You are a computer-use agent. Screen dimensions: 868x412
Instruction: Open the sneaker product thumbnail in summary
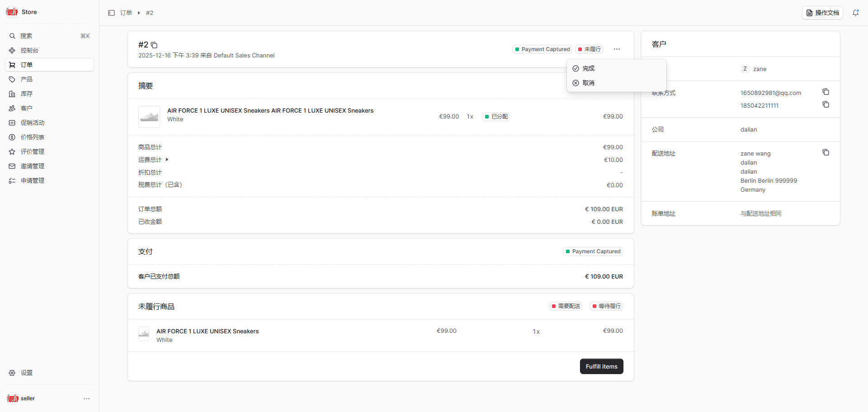pos(149,117)
